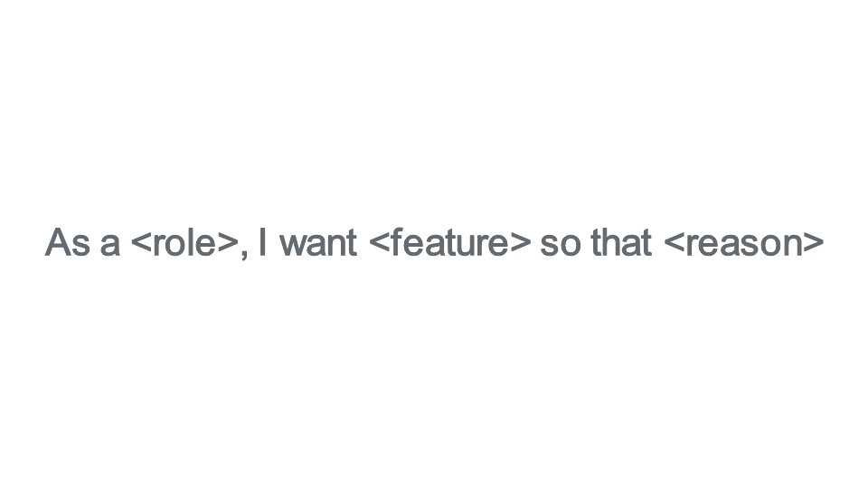Screen dimensions: 868x488
Task: Click the word "so"
Action: [561, 246]
